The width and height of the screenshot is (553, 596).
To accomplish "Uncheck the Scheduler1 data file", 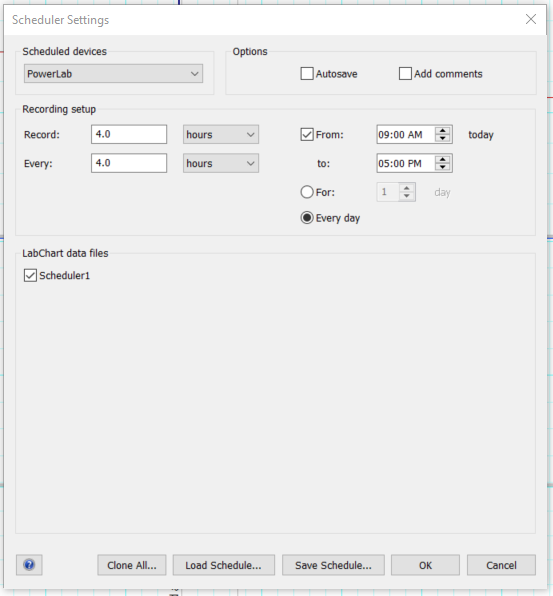I will (30, 275).
